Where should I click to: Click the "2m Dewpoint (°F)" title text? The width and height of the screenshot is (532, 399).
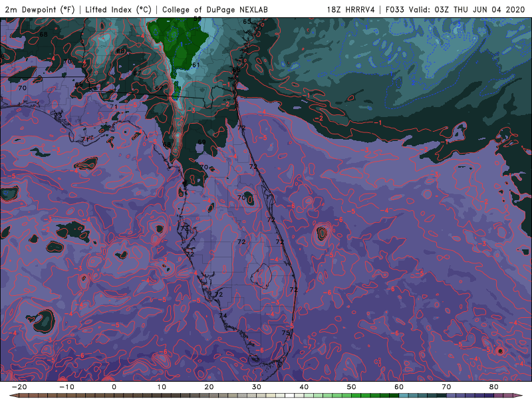(x=40, y=10)
